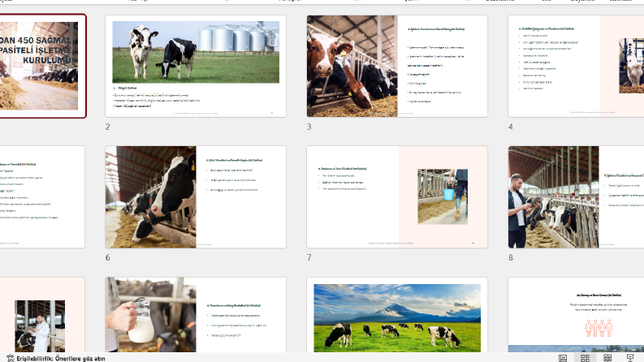Image resolution: width=644 pixels, height=362 pixels.
Task: Click slide number label '6'
Action: [x=108, y=258]
